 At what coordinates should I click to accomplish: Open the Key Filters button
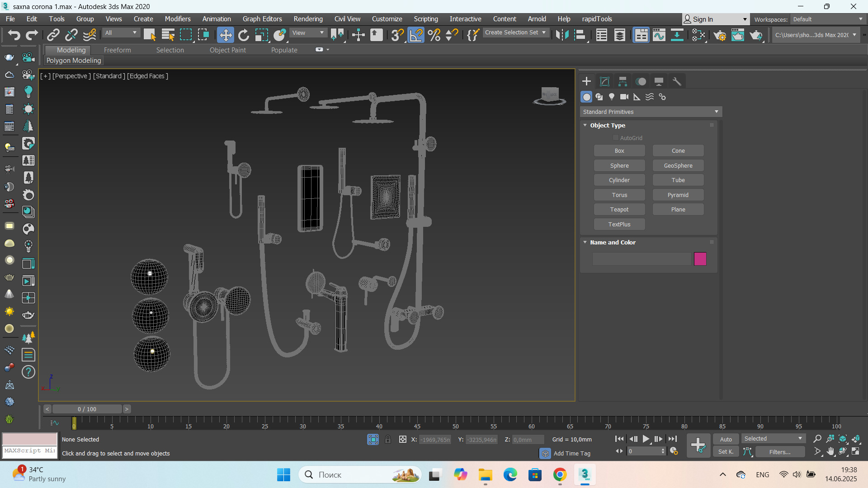(x=780, y=451)
